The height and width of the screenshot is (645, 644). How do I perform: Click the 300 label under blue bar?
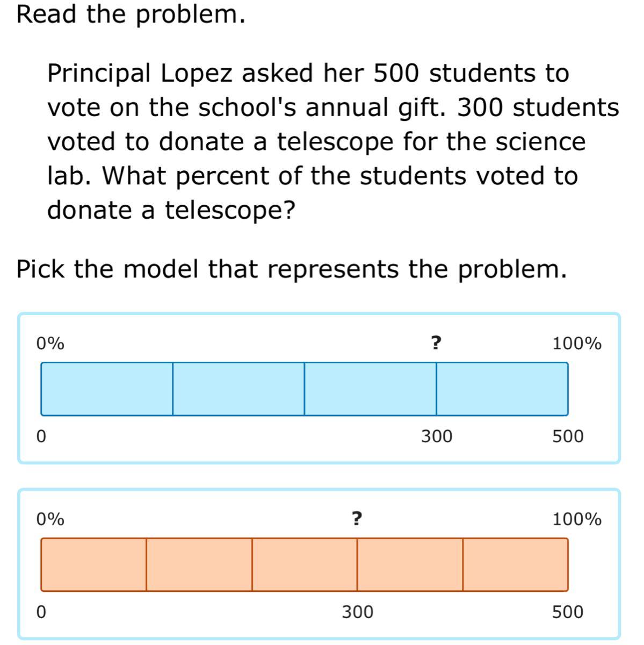[x=437, y=436]
